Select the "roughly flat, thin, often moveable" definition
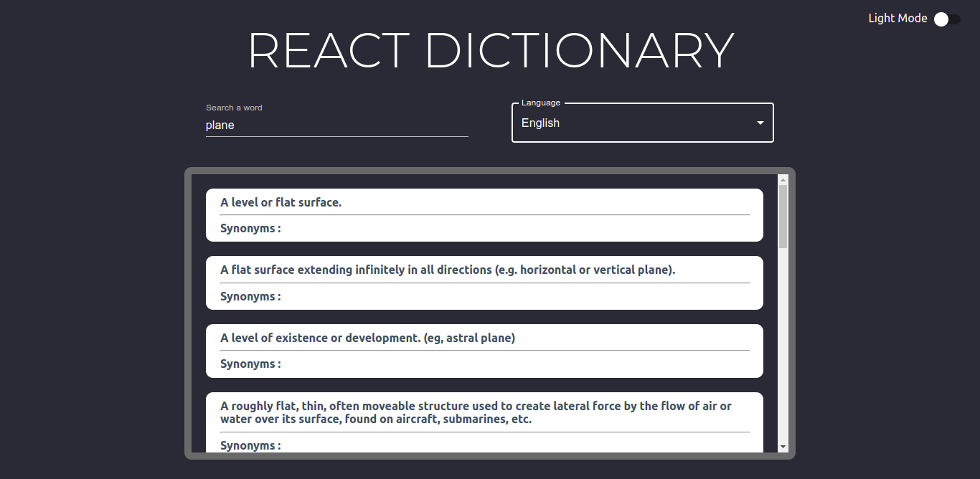The image size is (980, 479). (x=476, y=412)
